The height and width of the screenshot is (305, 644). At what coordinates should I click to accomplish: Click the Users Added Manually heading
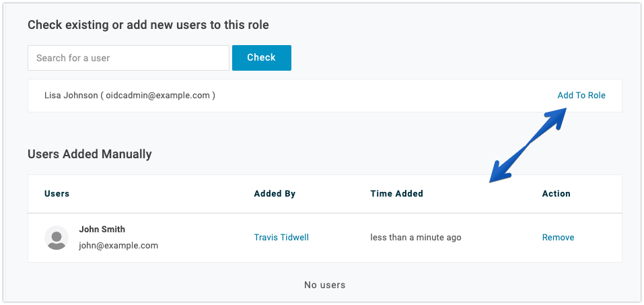coord(90,154)
